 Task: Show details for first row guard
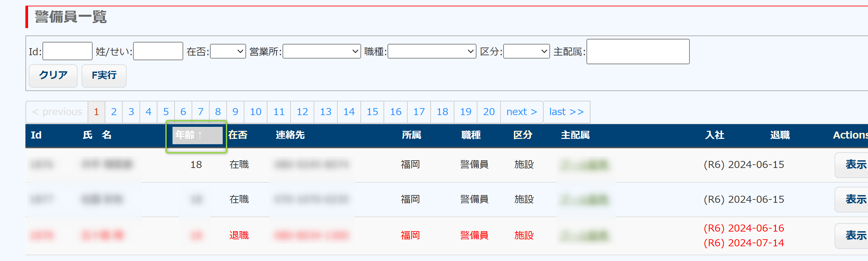pyautogui.click(x=855, y=165)
